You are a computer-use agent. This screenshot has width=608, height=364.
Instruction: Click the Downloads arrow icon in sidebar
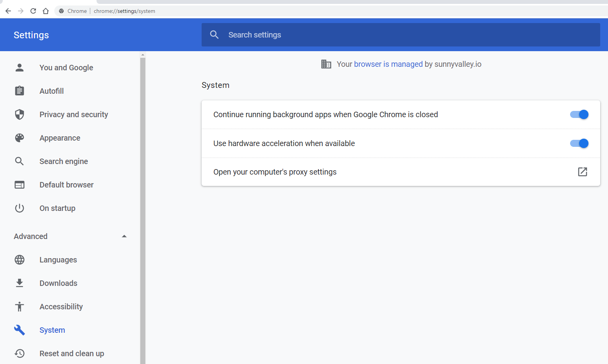[x=20, y=283]
